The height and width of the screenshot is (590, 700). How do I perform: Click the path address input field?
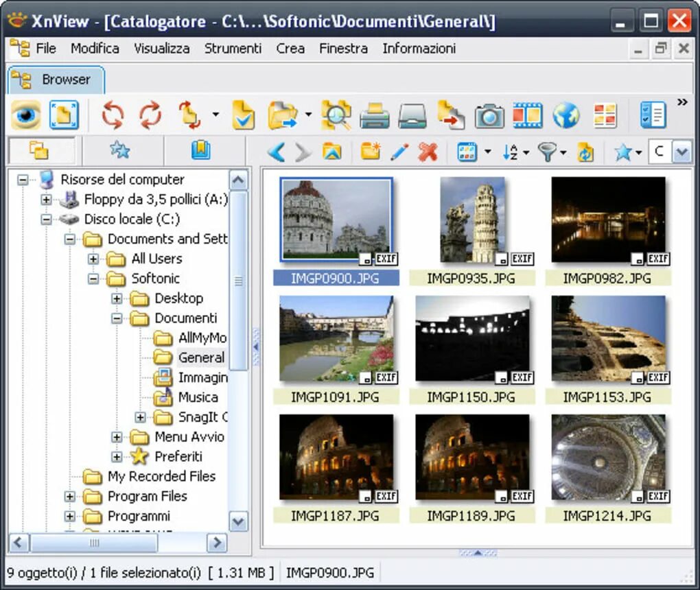coord(660,152)
